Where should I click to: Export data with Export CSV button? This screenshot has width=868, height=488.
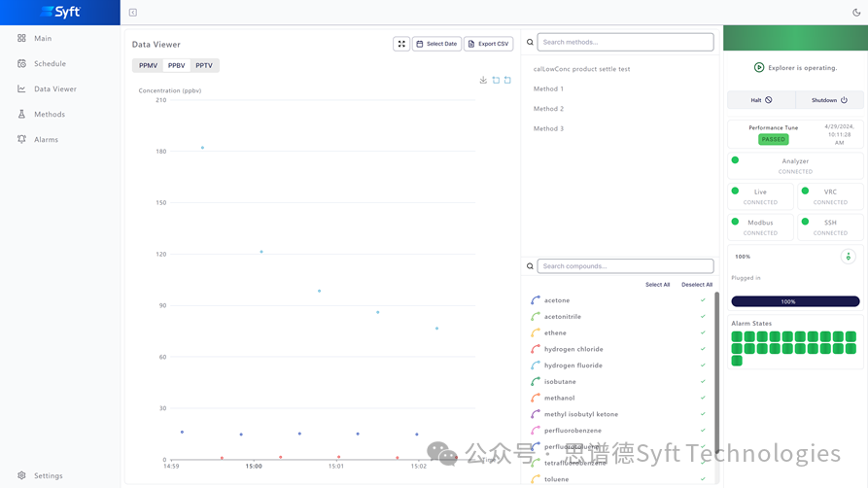[x=488, y=44]
